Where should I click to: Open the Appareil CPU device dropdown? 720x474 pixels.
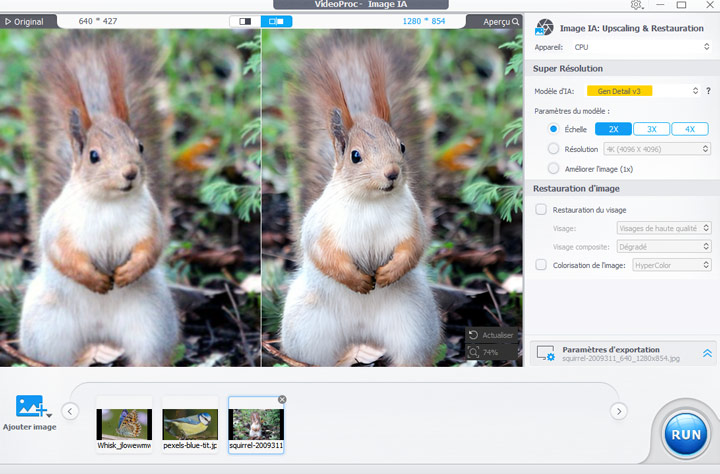click(641, 47)
